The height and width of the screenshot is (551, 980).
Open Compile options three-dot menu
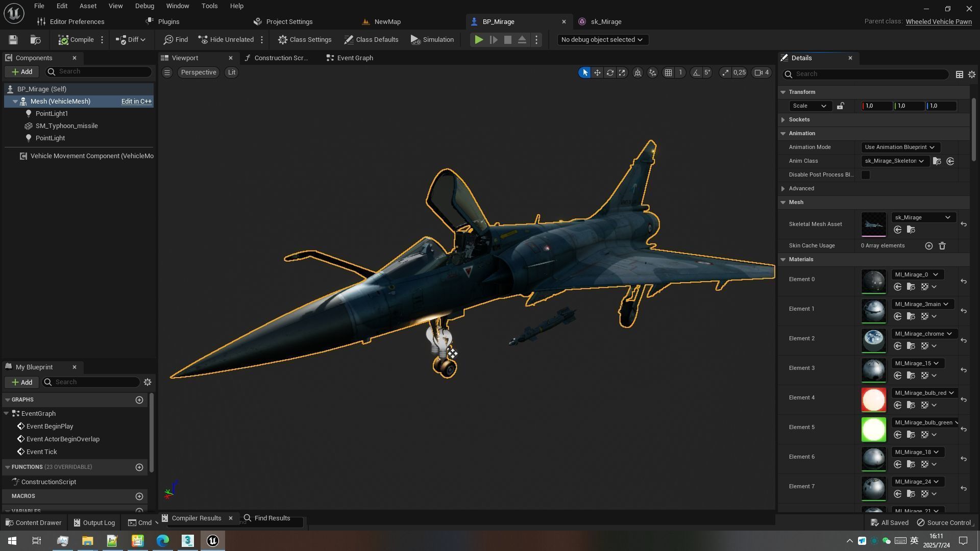(x=102, y=40)
